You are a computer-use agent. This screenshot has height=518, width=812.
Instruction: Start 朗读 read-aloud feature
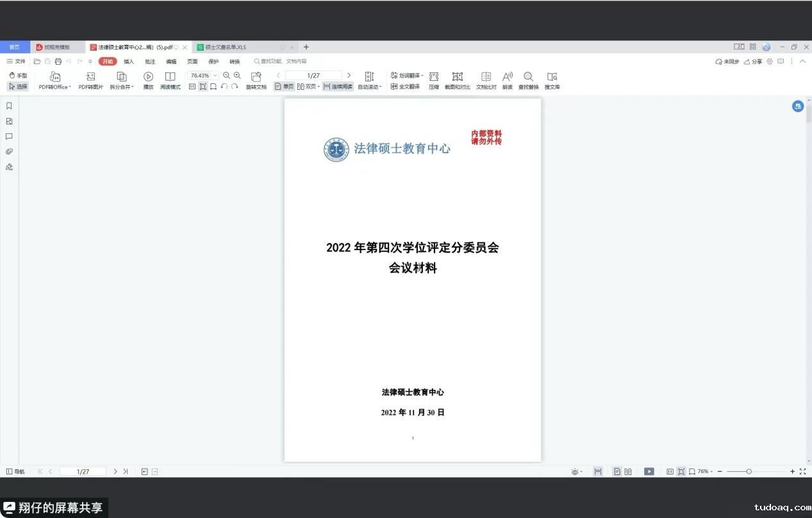pos(507,77)
